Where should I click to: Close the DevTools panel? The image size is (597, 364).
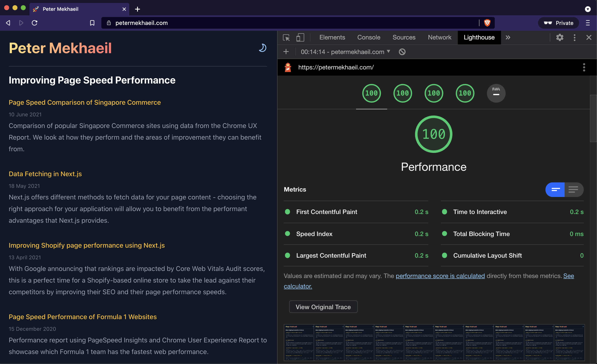click(588, 38)
